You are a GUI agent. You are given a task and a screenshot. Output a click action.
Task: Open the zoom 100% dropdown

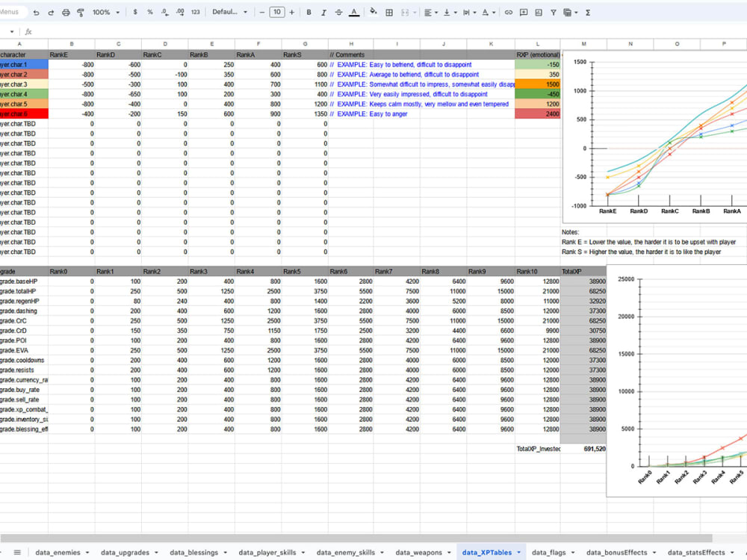tap(106, 13)
